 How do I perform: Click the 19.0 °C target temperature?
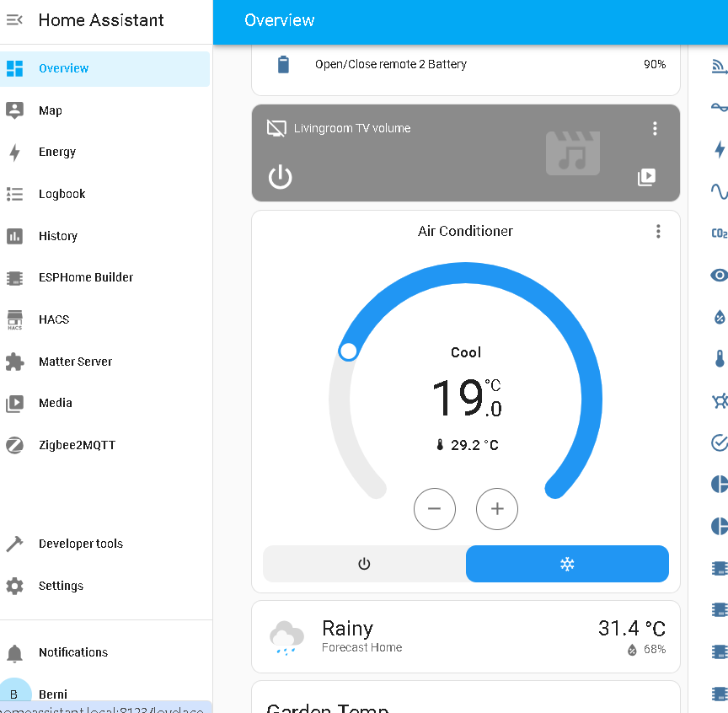[467, 398]
